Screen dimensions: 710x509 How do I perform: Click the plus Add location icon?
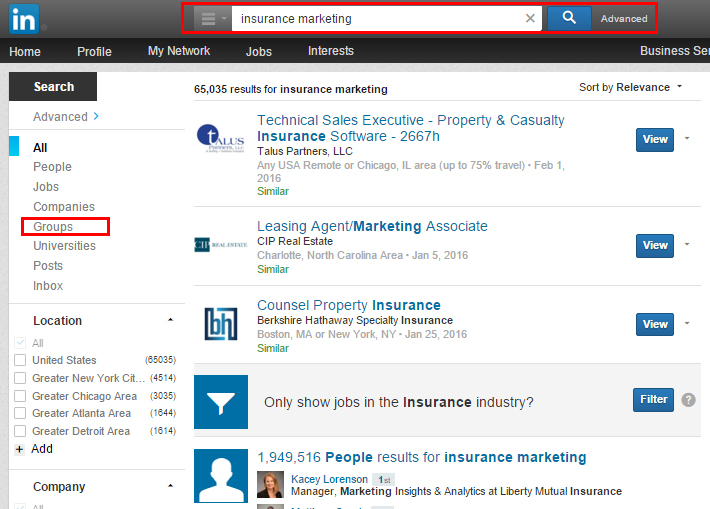[19, 449]
